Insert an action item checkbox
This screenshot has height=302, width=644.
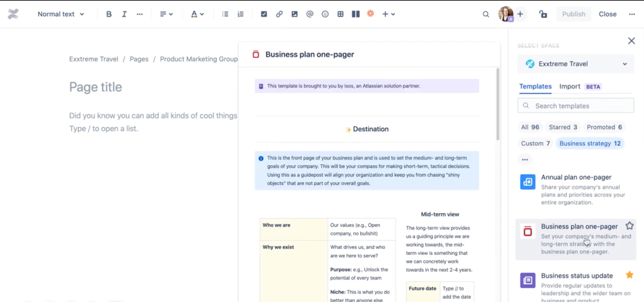[264, 14]
